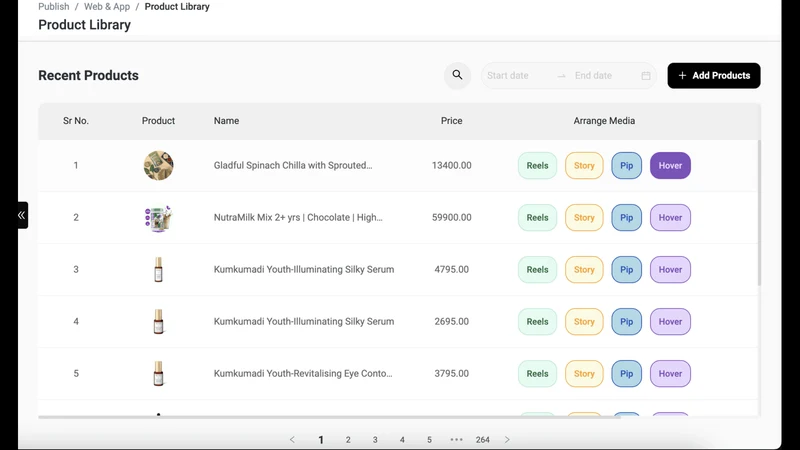This screenshot has height=450, width=800.
Task: Open Reels for the 4795.00 serum
Action: tap(537, 269)
